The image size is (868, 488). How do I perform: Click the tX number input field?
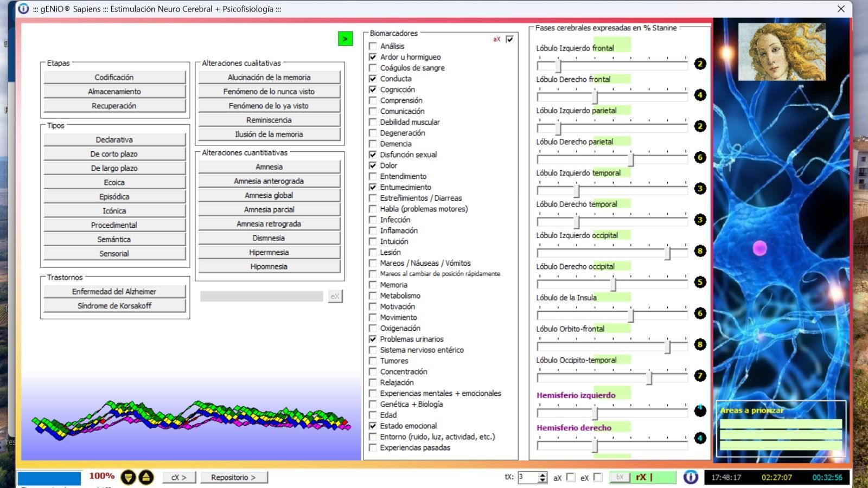pyautogui.click(x=528, y=477)
